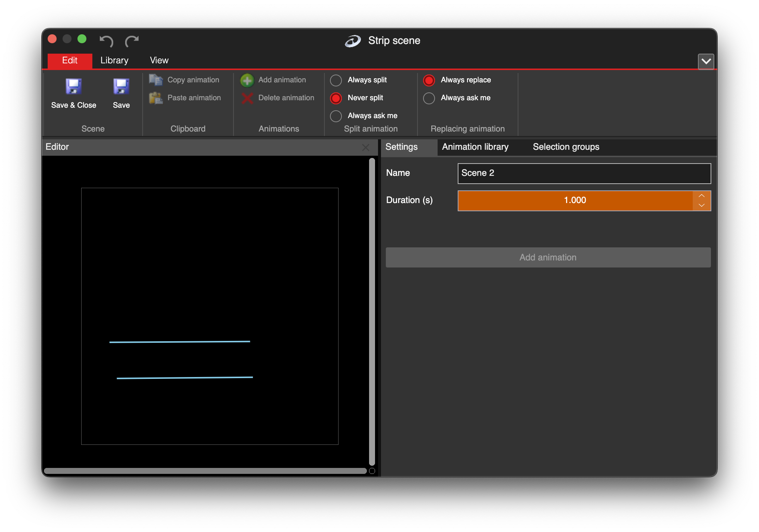This screenshot has height=532, width=759.
Task: Switch to the Selection groups tab
Action: tap(566, 147)
